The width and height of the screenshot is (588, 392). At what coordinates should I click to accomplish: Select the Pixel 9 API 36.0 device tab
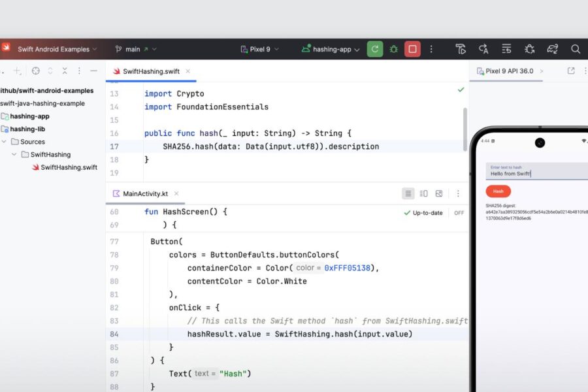(x=506, y=71)
